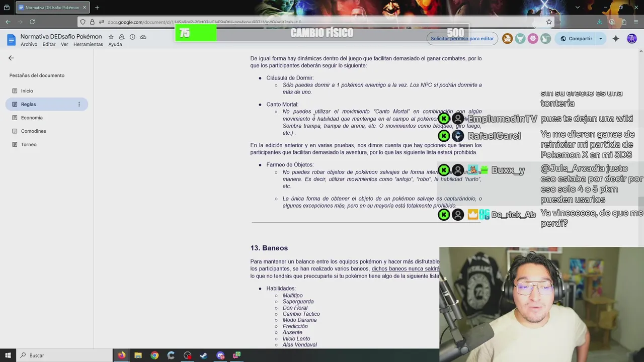
Task: Click the Compartir share button
Action: click(576, 39)
